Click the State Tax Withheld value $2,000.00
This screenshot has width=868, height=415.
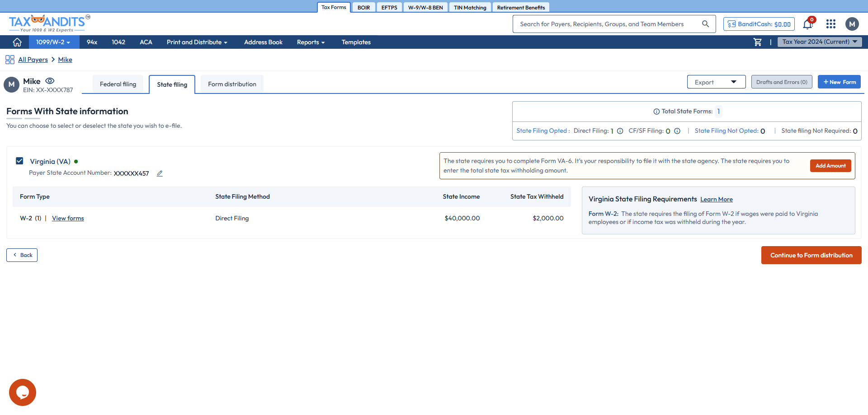pos(548,218)
